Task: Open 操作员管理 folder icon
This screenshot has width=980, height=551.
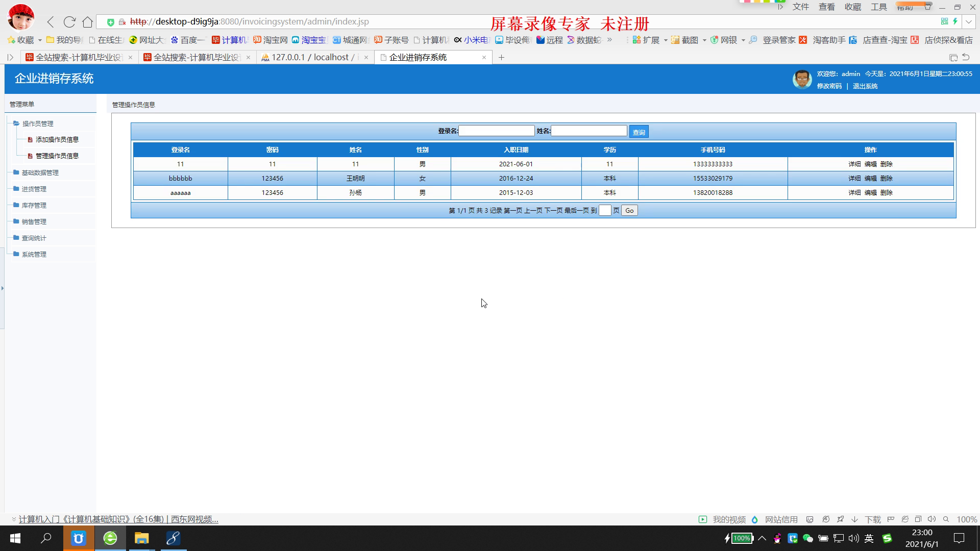Action: (x=16, y=123)
